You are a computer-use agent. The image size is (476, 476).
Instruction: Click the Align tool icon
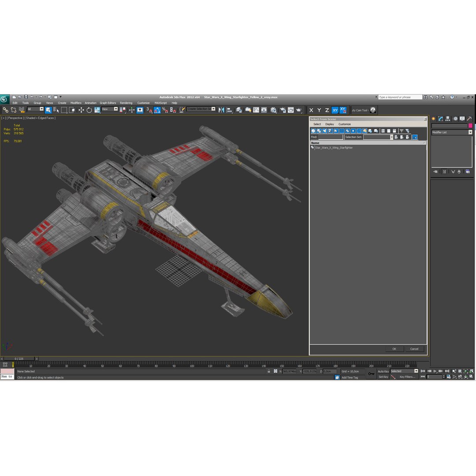click(x=230, y=110)
